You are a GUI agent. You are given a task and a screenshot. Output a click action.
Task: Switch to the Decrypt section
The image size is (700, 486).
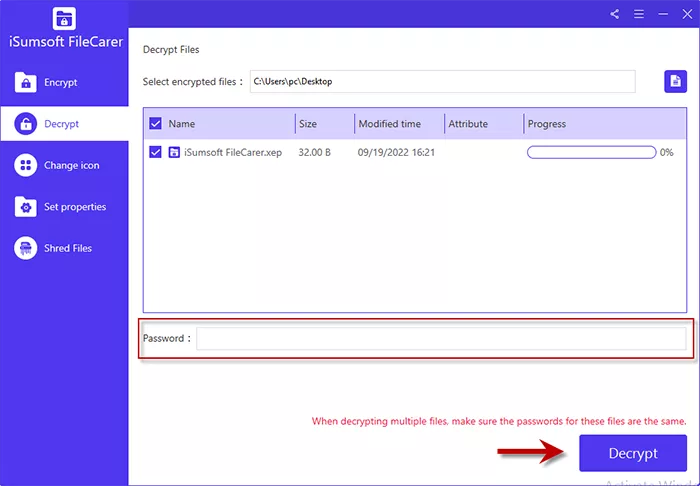point(64,124)
